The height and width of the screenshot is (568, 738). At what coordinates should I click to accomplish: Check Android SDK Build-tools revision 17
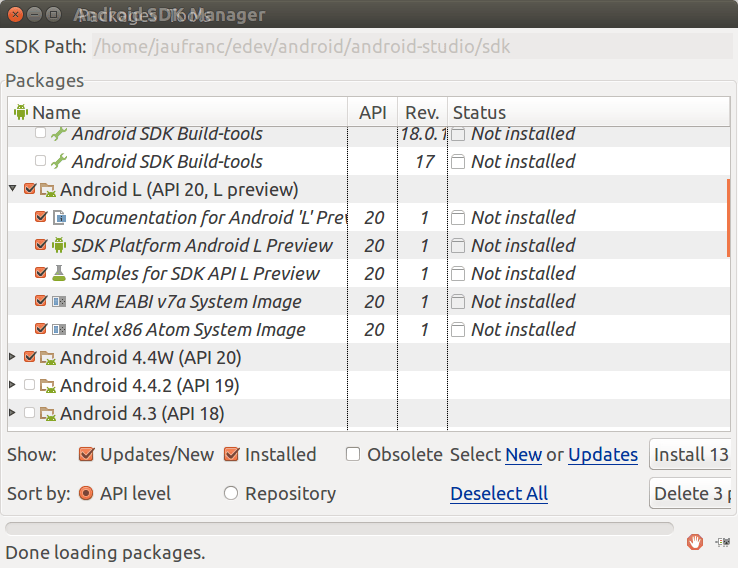click(40, 161)
